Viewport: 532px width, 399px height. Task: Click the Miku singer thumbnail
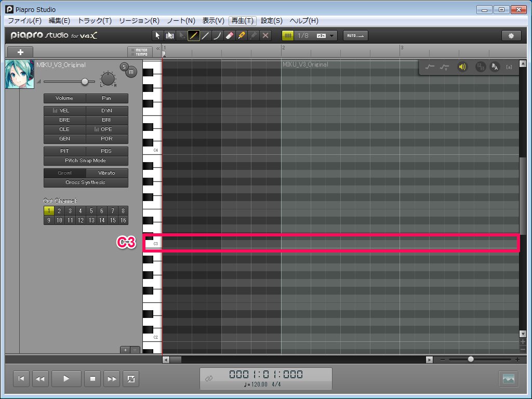pyautogui.click(x=20, y=75)
